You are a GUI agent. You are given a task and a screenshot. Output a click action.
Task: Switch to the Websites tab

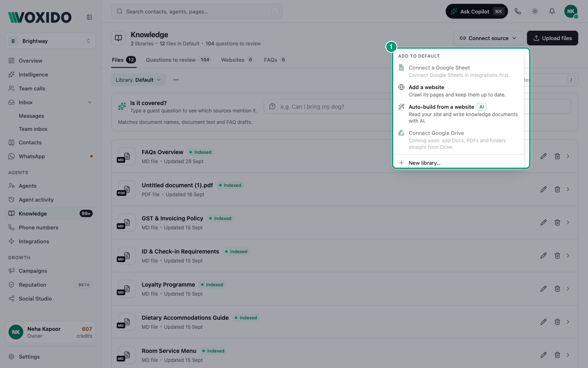tap(237, 60)
